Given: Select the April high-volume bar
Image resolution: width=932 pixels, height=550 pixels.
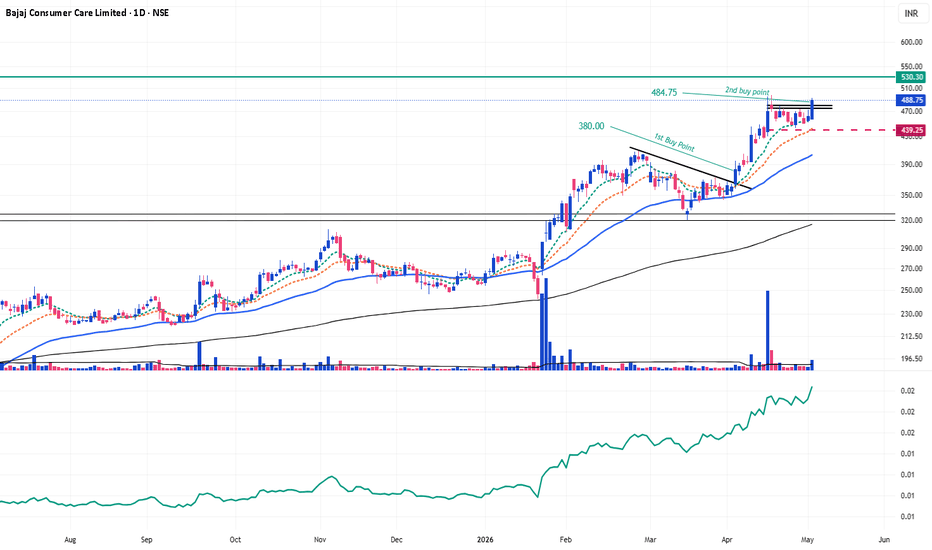Looking at the screenshot, I should (x=767, y=330).
